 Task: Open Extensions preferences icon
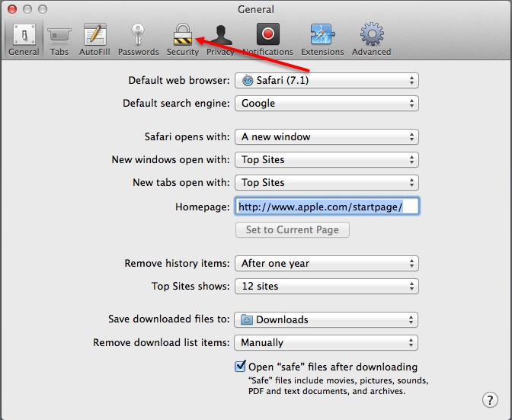click(322, 35)
